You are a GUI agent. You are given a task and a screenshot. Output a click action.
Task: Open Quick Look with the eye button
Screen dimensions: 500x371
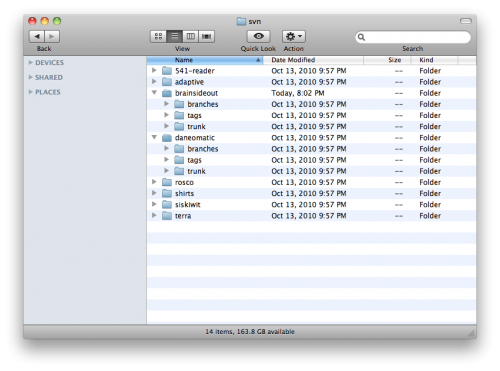coord(258,36)
